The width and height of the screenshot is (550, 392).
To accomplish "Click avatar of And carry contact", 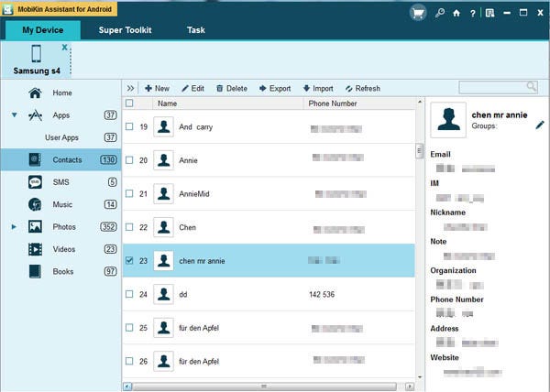I will click(x=163, y=126).
